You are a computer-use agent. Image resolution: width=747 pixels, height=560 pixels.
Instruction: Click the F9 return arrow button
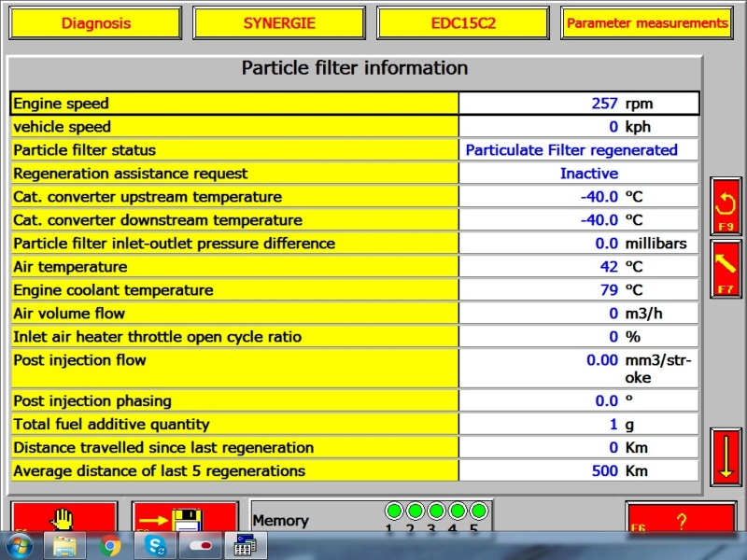tap(726, 205)
